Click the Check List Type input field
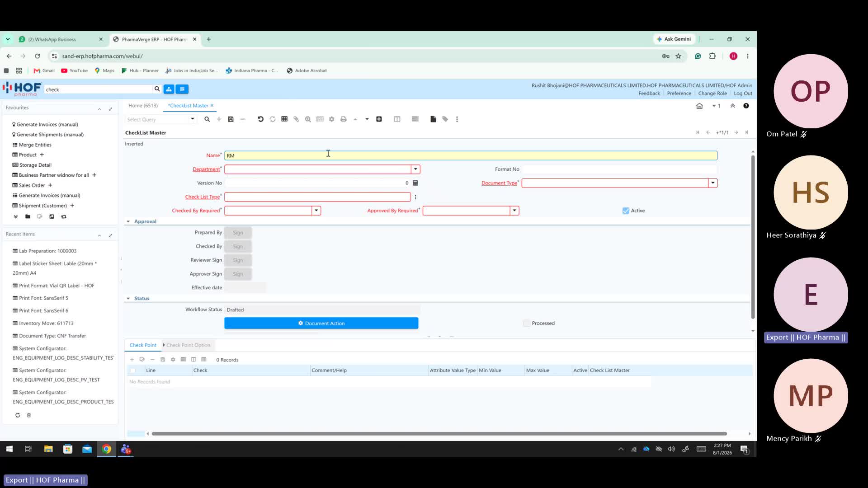Image resolution: width=868 pixels, height=488 pixels. click(x=317, y=197)
